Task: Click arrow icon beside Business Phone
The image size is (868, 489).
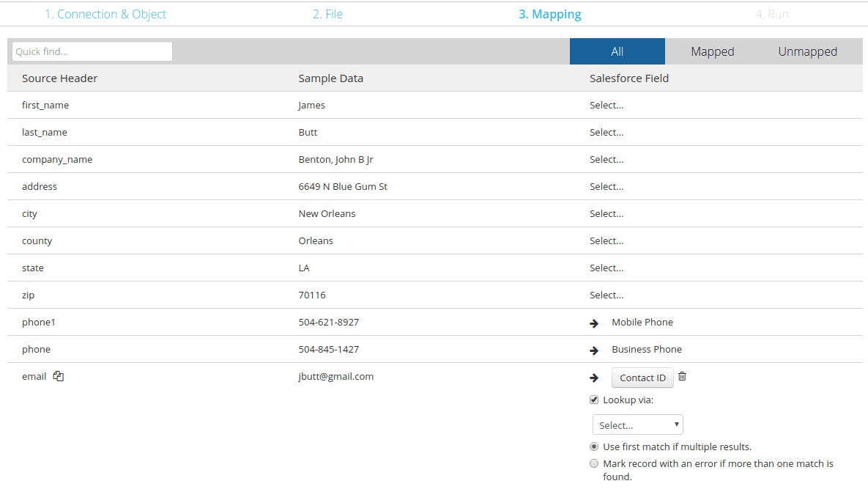Action: (x=594, y=350)
